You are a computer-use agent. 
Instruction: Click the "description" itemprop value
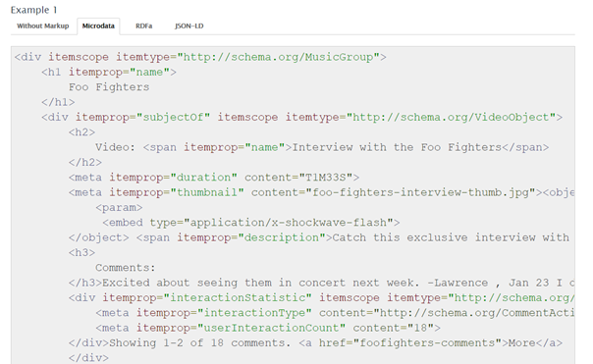pyautogui.click(x=282, y=237)
